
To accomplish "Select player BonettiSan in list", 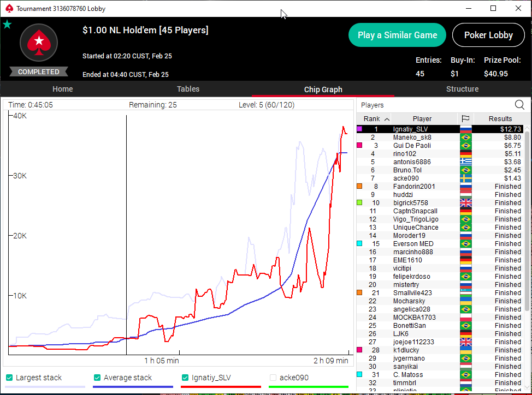I will click(x=440, y=326).
